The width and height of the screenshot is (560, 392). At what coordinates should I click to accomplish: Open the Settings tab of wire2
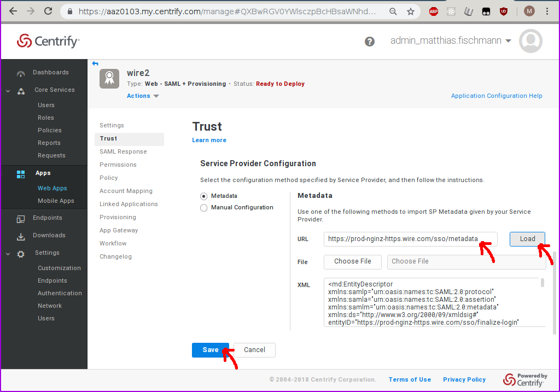coord(112,125)
